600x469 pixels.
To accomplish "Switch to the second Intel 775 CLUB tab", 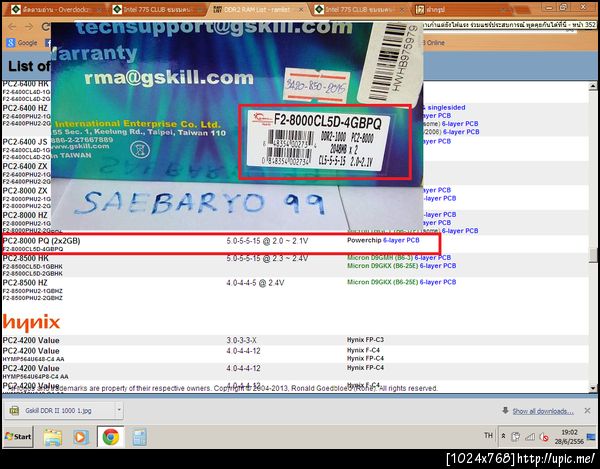I will [358, 9].
